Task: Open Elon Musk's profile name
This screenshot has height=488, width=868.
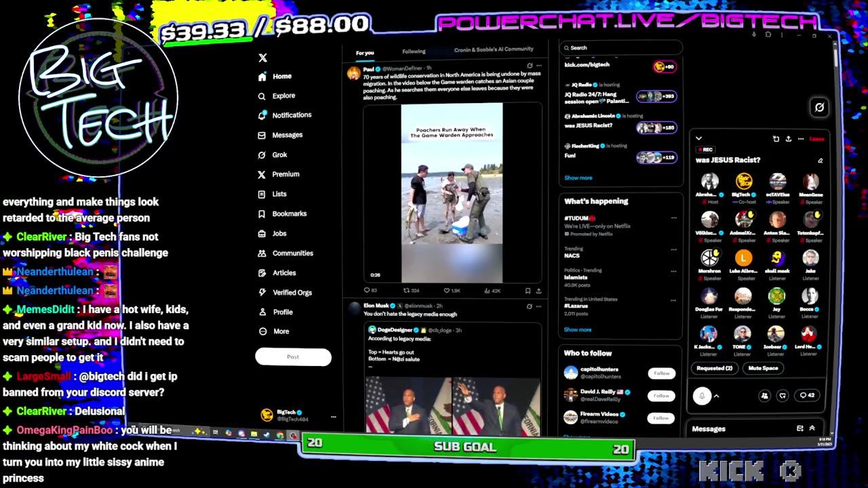Action: tap(376, 306)
